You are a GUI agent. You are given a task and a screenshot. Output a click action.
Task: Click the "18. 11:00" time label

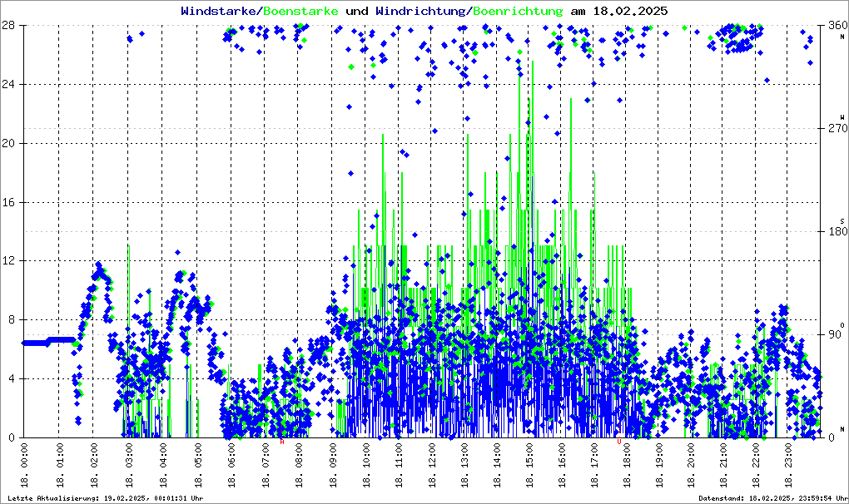click(x=399, y=466)
